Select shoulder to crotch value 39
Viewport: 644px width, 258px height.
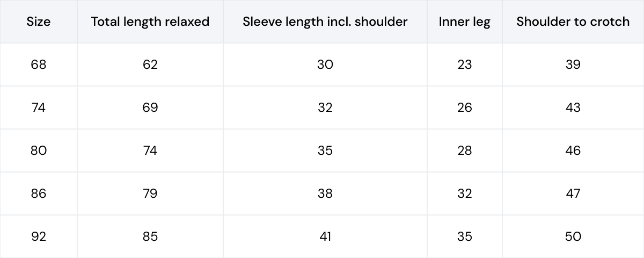(x=573, y=64)
